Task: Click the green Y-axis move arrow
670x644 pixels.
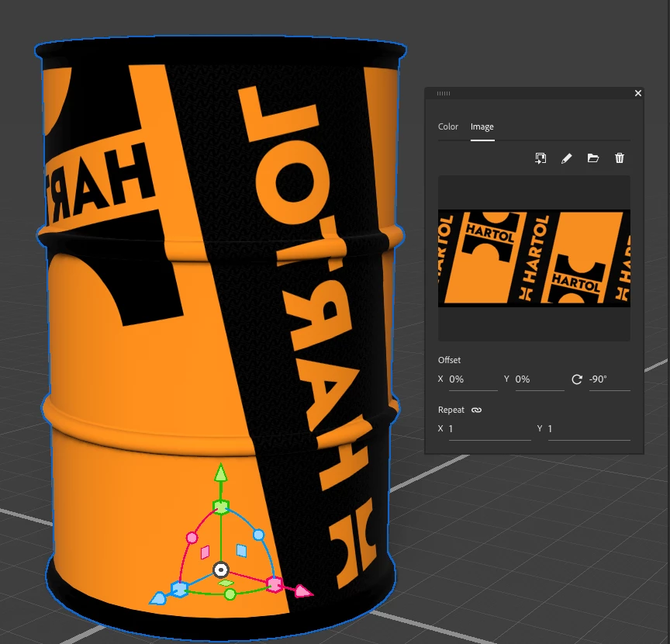Action: click(220, 473)
